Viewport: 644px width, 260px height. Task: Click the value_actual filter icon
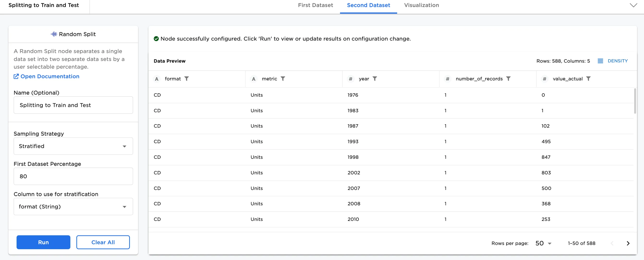click(x=588, y=79)
